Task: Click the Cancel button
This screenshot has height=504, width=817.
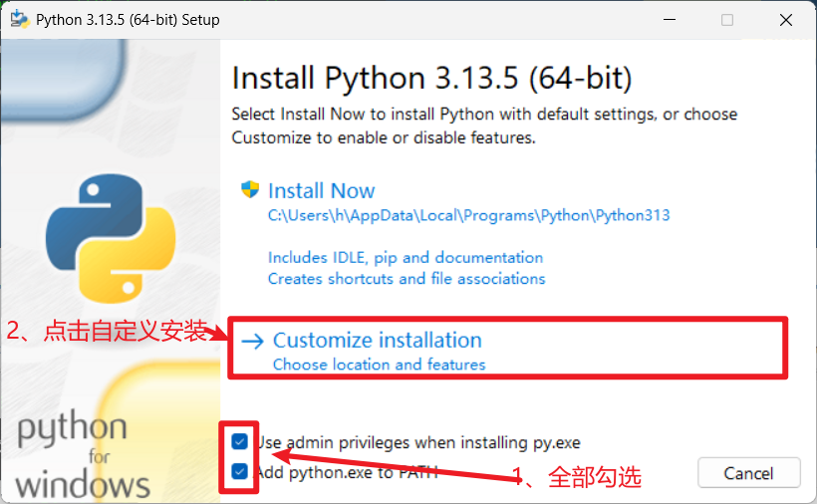Action: tap(748, 473)
